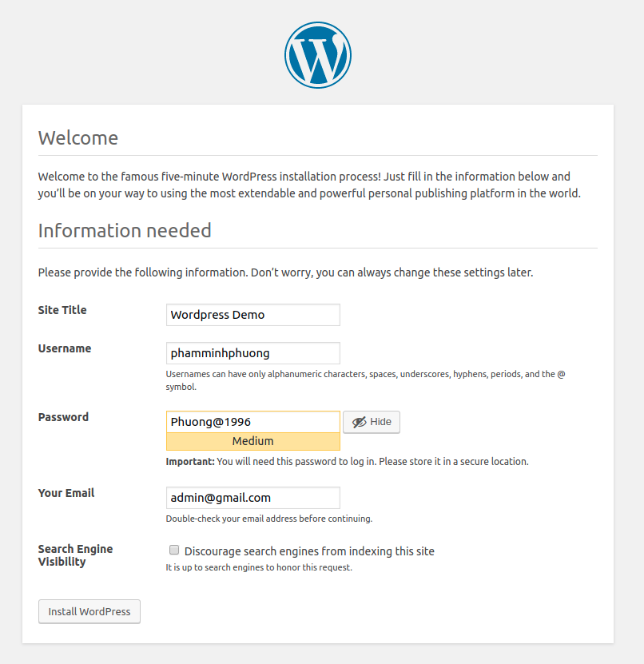Click the Username field label
Screen dimensions: 644x664
65,348
